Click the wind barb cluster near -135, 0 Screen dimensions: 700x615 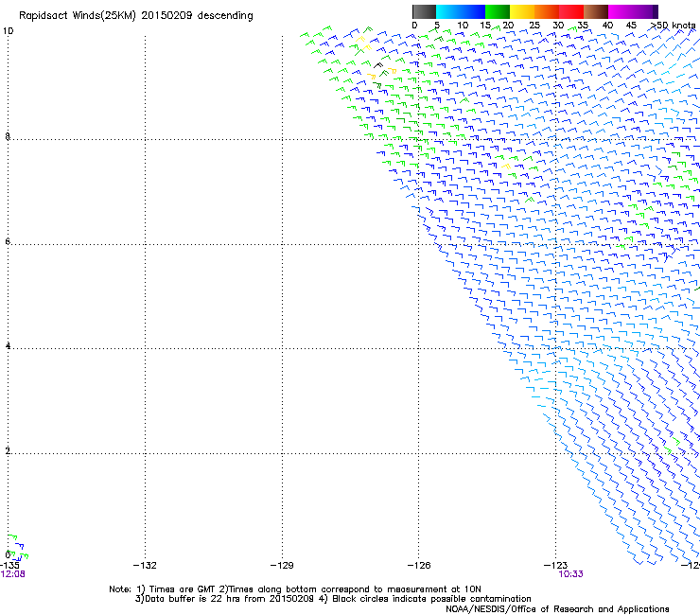[x=17, y=547]
